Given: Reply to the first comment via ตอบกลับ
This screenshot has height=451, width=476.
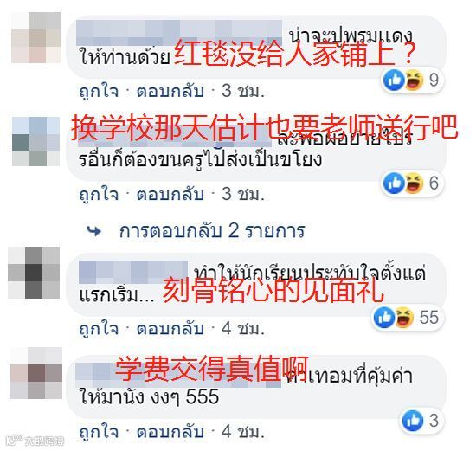Looking at the screenshot, I should pyautogui.click(x=170, y=91).
